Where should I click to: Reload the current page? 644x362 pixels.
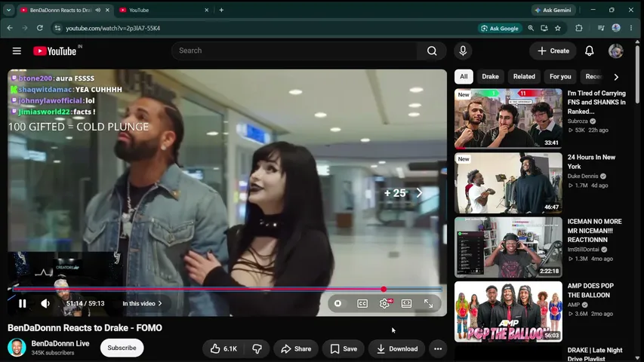pos(40,29)
